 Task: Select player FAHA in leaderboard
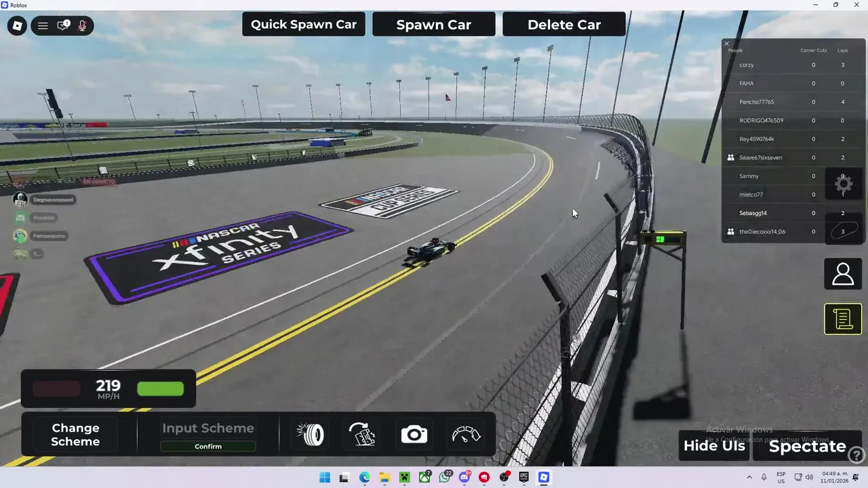click(x=746, y=83)
